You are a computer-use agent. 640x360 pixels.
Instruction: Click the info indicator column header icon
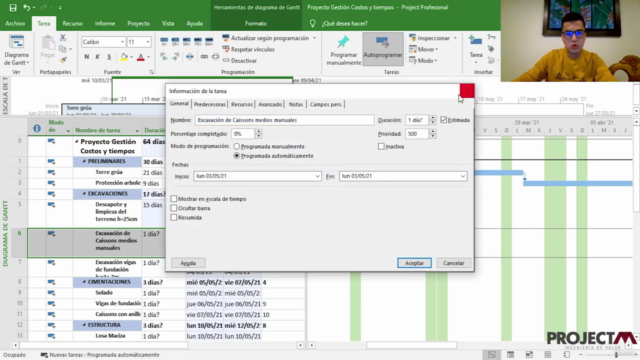tap(37, 128)
